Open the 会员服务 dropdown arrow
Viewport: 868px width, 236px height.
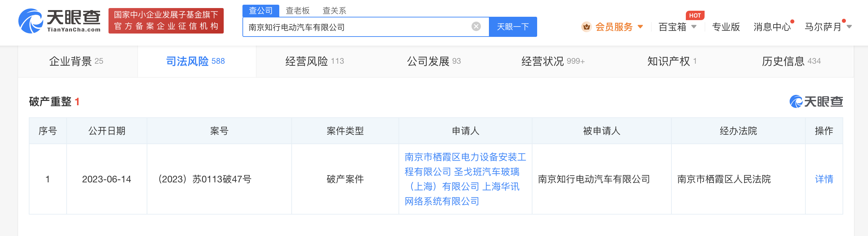(x=640, y=27)
